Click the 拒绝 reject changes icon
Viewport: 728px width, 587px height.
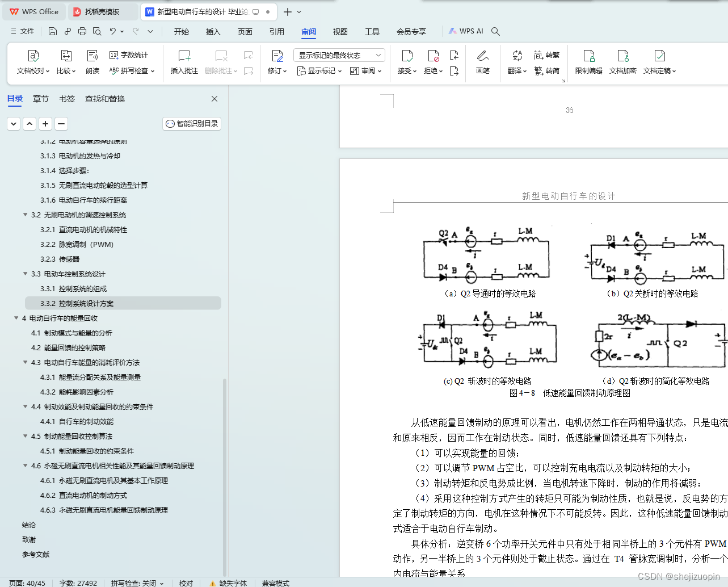(x=433, y=56)
